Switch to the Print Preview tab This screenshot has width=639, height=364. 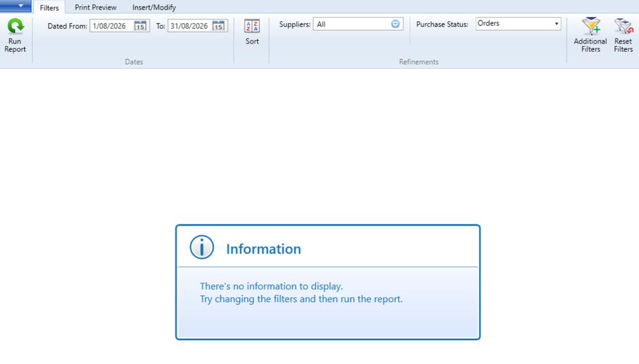tap(95, 7)
